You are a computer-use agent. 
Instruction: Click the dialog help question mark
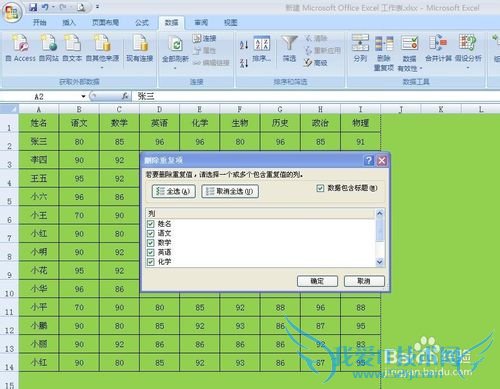(x=369, y=161)
